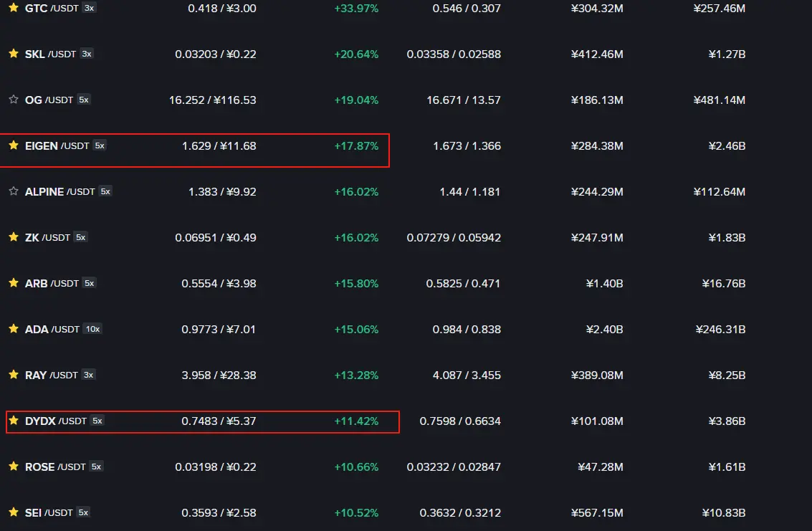
Task: Toggle the ADA/USDT favorite star
Action: point(14,329)
